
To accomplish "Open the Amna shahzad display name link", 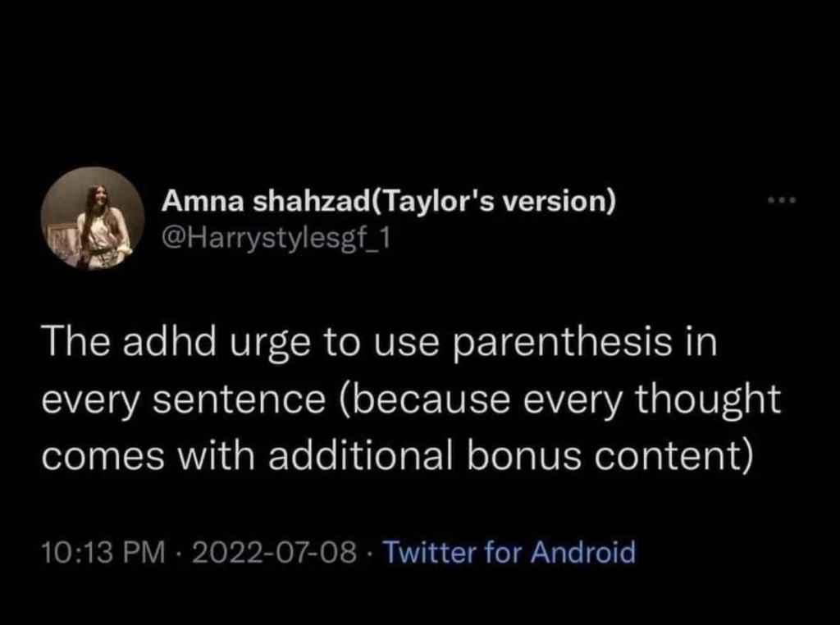I will tap(267, 201).
